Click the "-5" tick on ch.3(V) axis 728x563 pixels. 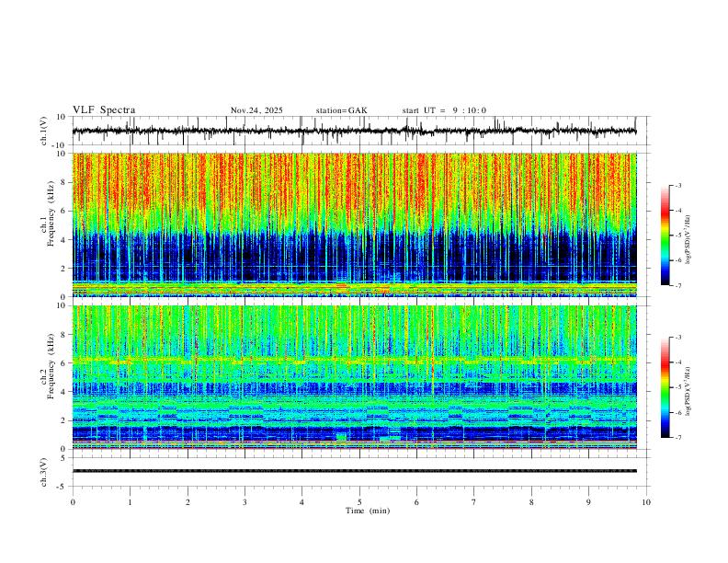[63, 487]
